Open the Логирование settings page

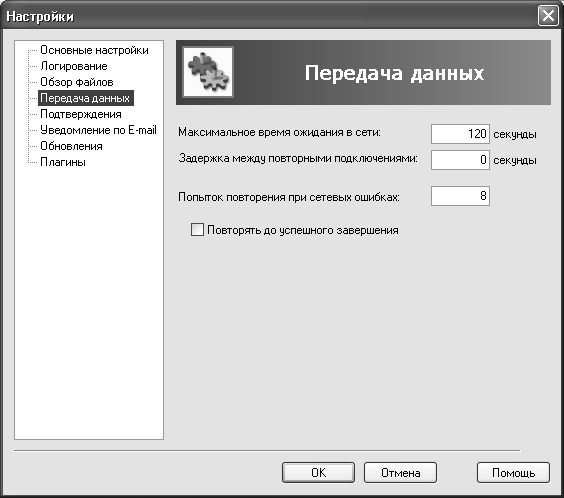74,66
